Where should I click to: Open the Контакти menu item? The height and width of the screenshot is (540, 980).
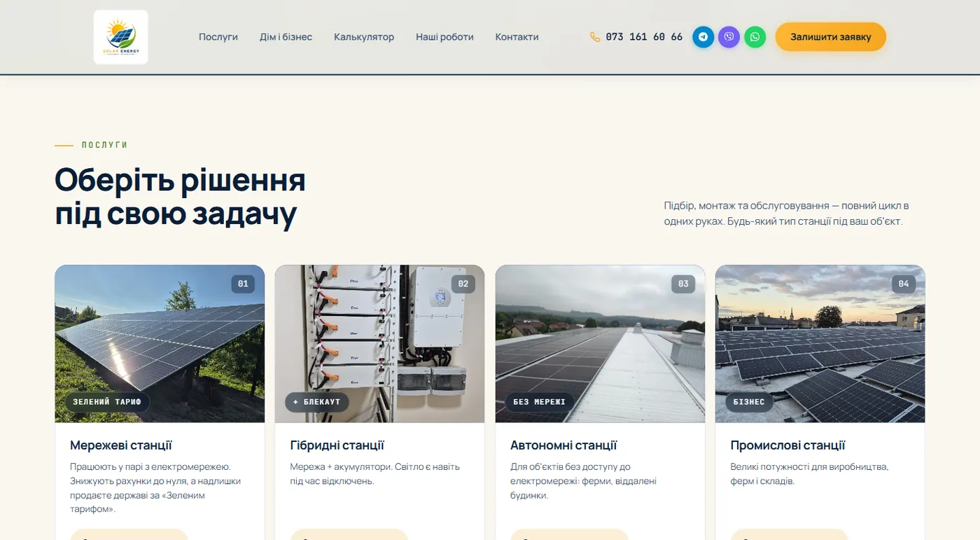click(517, 37)
